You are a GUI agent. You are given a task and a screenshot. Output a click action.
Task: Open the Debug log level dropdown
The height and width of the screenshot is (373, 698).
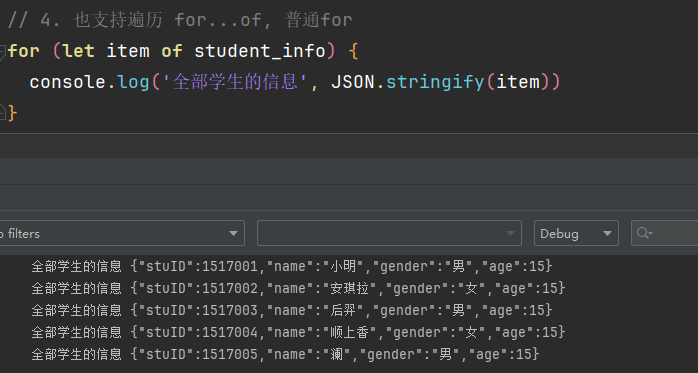pos(576,233)
